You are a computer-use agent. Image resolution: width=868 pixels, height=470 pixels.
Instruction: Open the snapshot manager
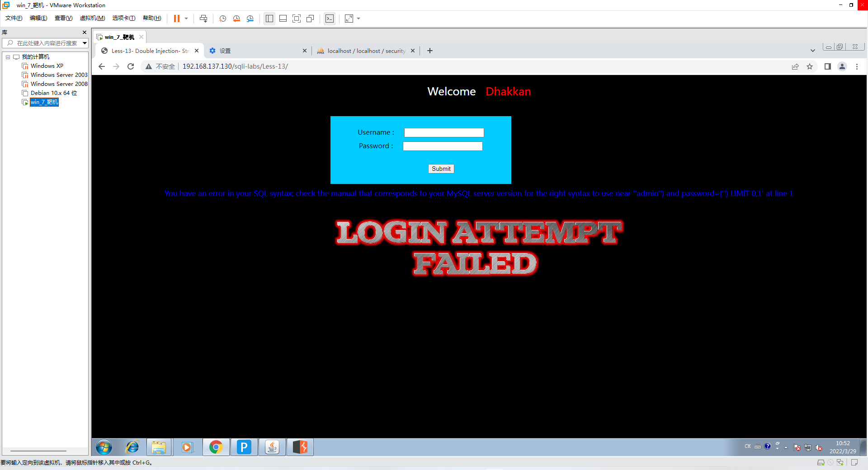250,19
